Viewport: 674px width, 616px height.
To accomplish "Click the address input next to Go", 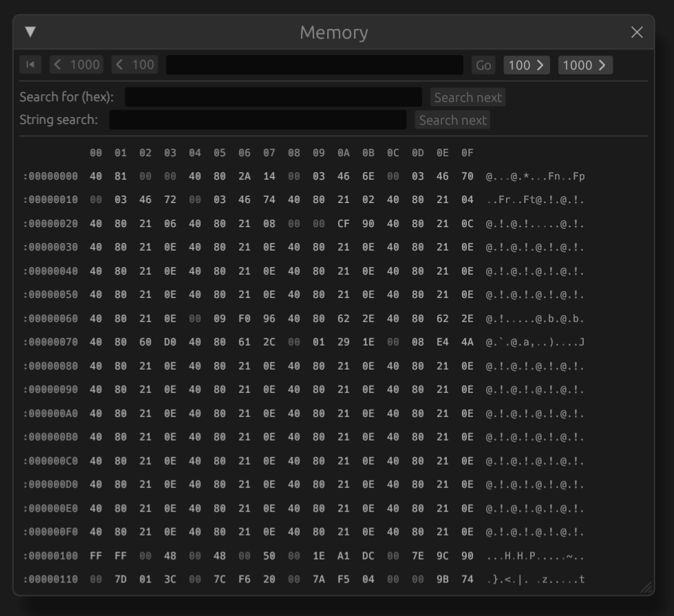I will tap(313, 65).
